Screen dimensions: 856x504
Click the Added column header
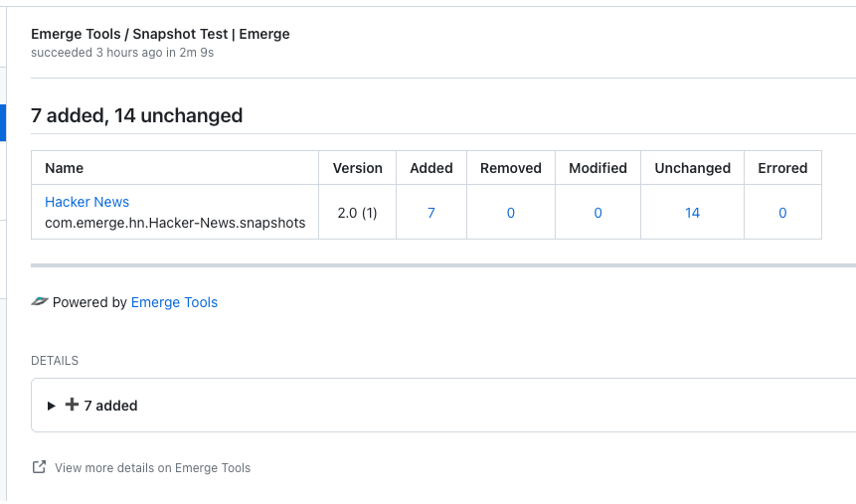pos(431,168)
